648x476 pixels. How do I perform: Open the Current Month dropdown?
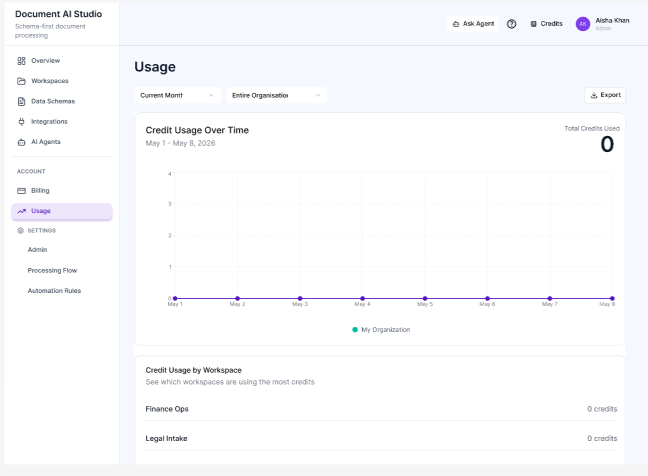(x=177, y=95)
